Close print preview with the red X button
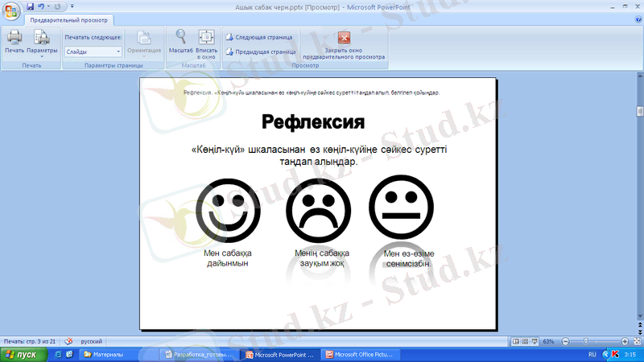The width and height of the screenshot is (644, 362). pyautogui.click(x=344, y=38)
